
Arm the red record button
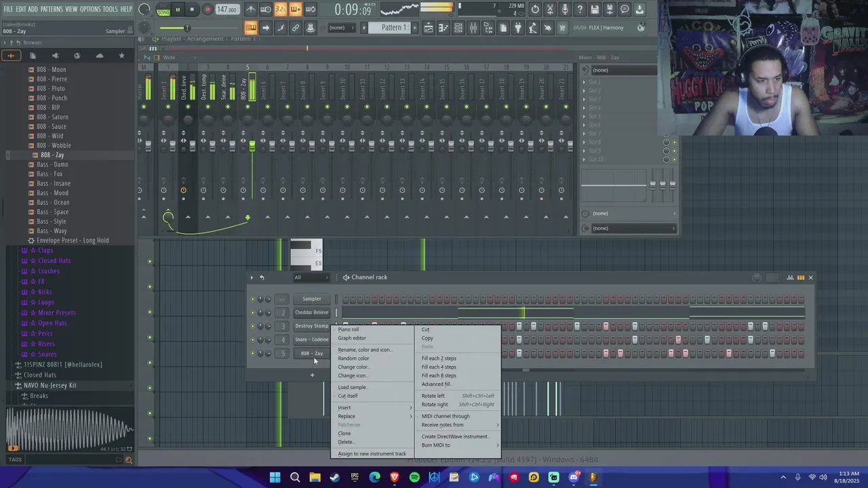(208, 9)
